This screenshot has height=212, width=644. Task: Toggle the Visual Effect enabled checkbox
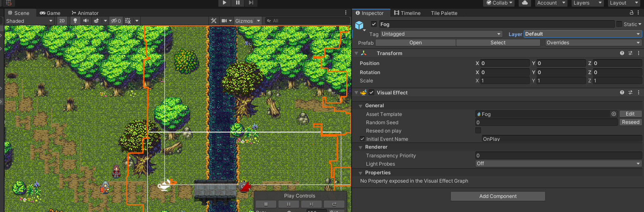click(371, 93)
